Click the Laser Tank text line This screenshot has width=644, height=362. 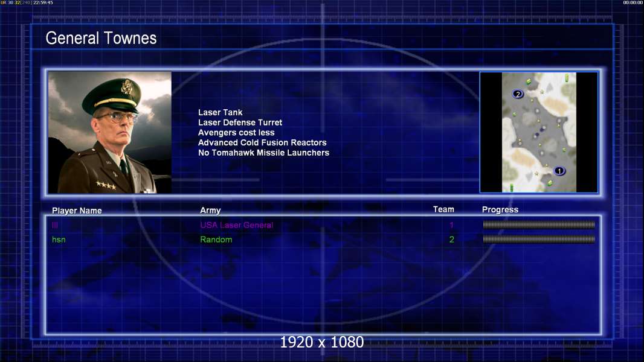220,112
